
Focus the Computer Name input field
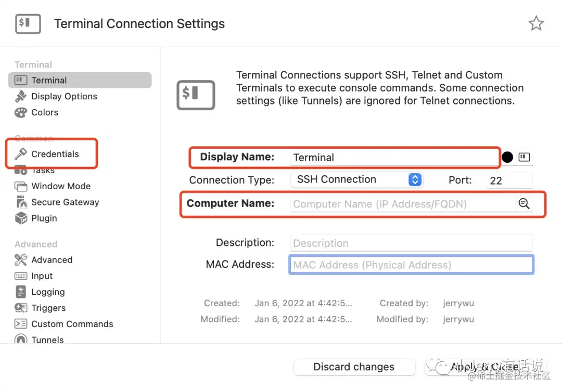point(402,204)
